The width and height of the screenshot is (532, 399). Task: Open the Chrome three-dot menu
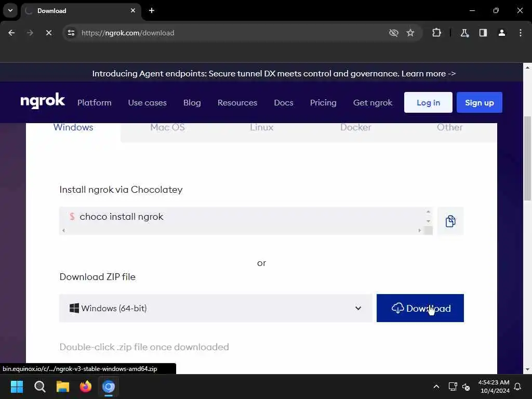point(521,33)
